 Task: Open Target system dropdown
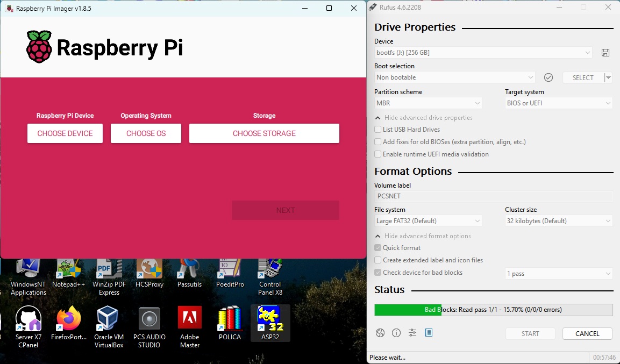tap(559, 103)
